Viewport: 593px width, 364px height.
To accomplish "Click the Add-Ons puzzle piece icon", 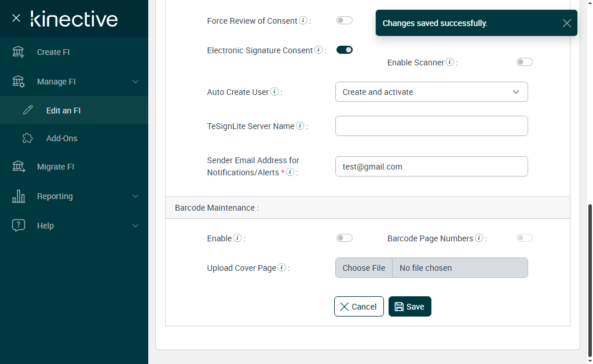I will pos(28,138).
